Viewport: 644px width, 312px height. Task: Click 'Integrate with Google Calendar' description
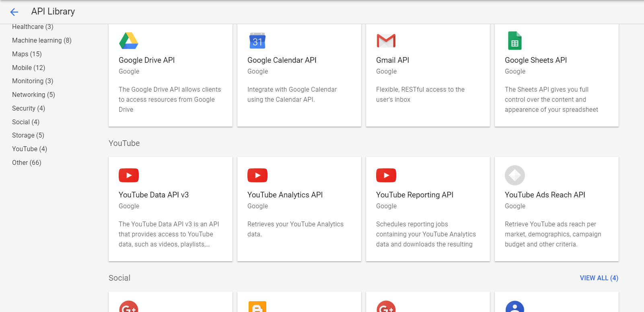click(292, 94)
